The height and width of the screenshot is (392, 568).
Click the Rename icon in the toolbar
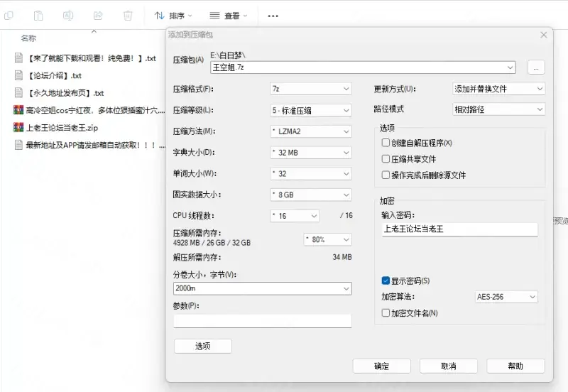(68, 15)
